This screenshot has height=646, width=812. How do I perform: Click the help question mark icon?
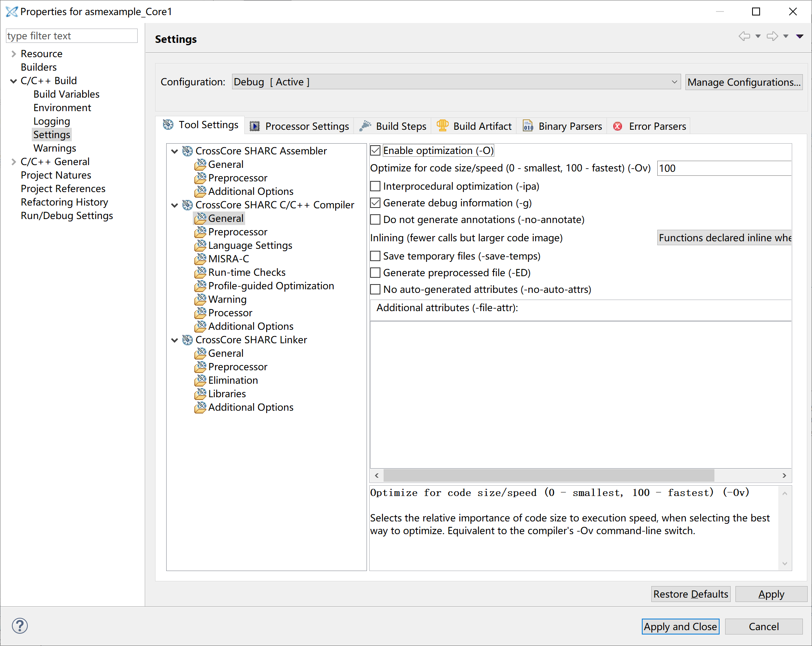click(19, 626)
